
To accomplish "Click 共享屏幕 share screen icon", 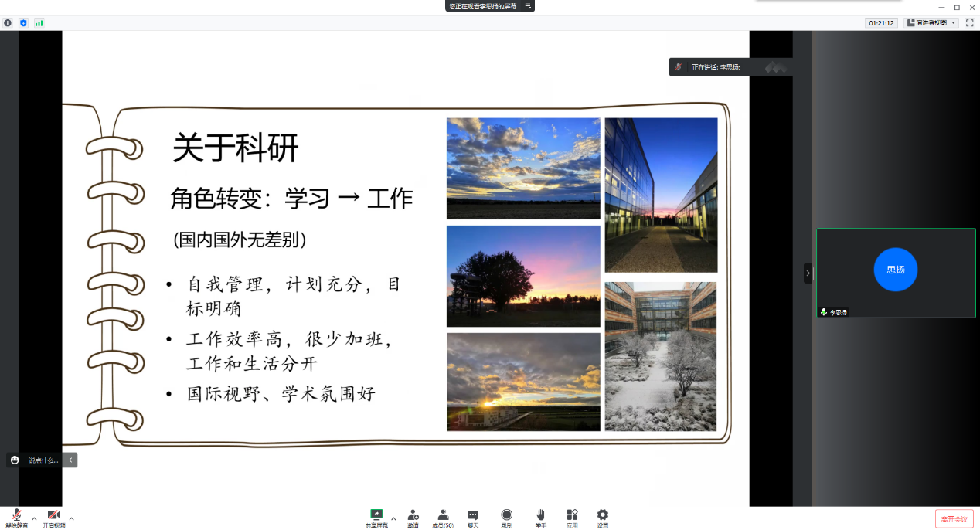I will pyautogui.click(x=376, y=518).
